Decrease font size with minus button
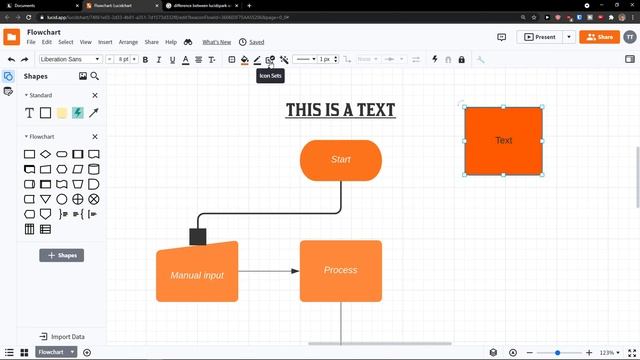The height and width of the screenshot is (360, 640). (109, 59)
